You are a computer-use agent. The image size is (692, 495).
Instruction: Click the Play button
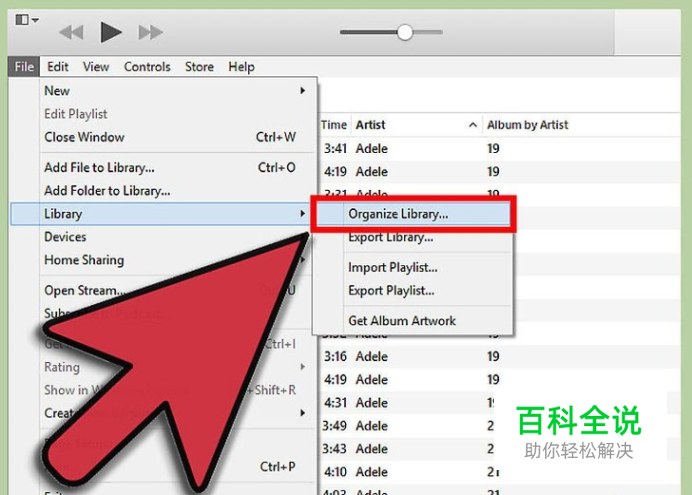coord(111,32)
